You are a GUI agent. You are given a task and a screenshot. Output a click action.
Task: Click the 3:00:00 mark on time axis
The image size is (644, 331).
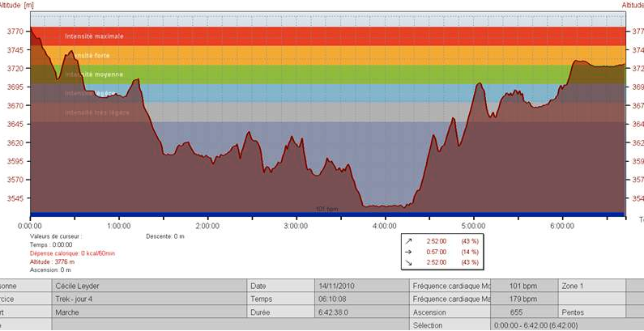296,226
